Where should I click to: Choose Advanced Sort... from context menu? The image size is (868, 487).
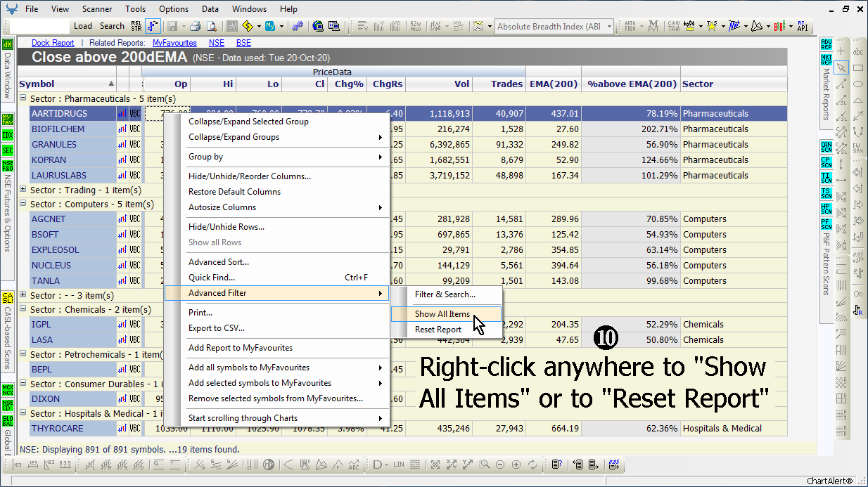point(276,262)
